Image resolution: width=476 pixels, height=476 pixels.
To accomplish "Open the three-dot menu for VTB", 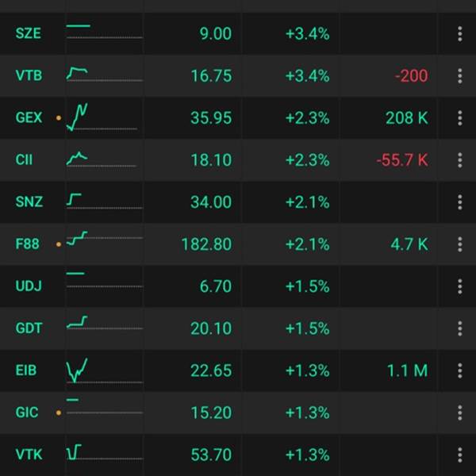I will pyautogui.click(x=459, y=76).
